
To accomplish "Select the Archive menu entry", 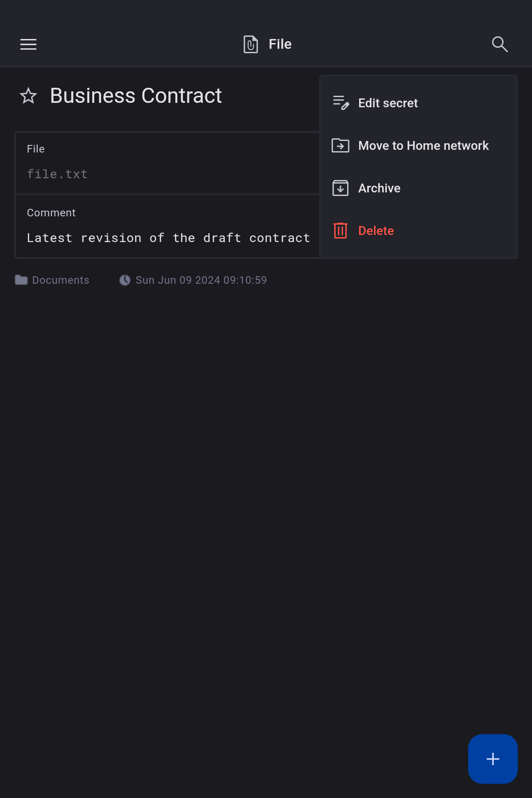I will 379,188.
